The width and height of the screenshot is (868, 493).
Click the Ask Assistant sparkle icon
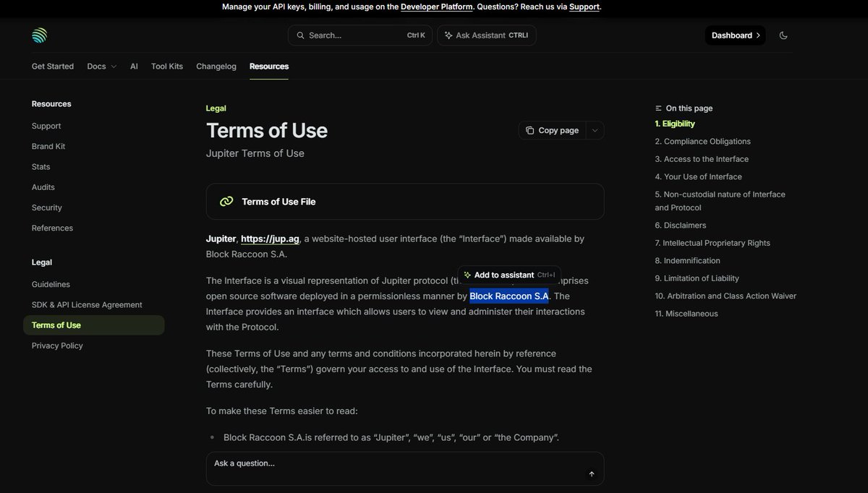pyautogui.click(x=448, y=35)
